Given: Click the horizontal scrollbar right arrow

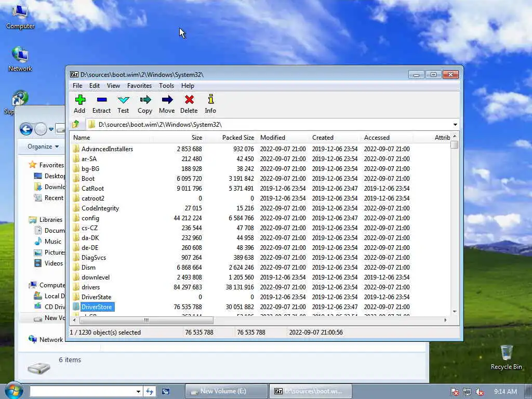Looking at the screenshot, I should (x=445, y=320).
